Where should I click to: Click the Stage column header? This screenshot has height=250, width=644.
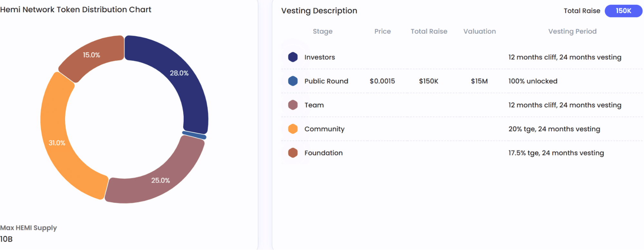[322, 32]
